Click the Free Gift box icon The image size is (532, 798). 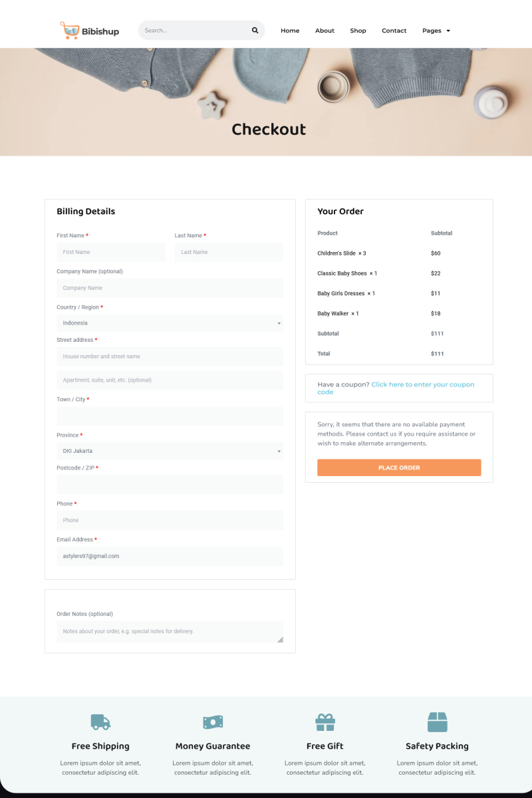(325, 722)
